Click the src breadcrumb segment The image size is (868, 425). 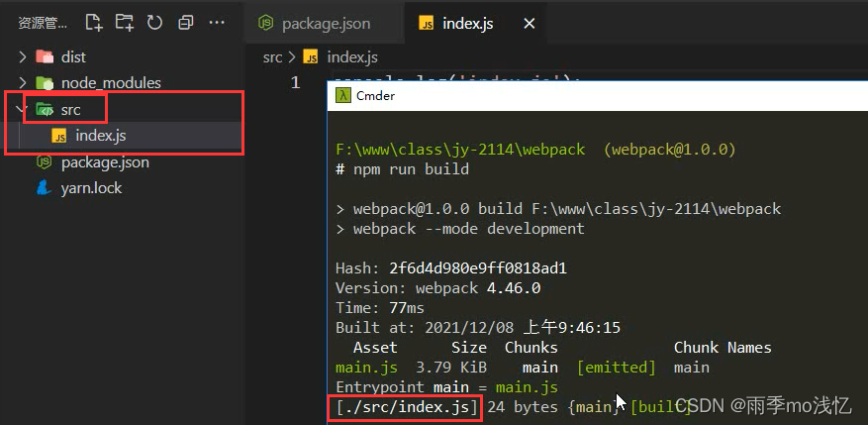coord(273,57)
